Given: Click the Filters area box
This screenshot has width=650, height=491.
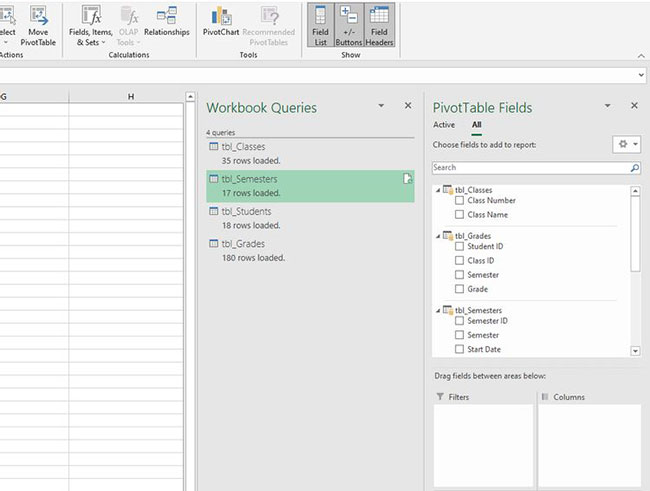Looking at the screenshot, I should point(483,445).
